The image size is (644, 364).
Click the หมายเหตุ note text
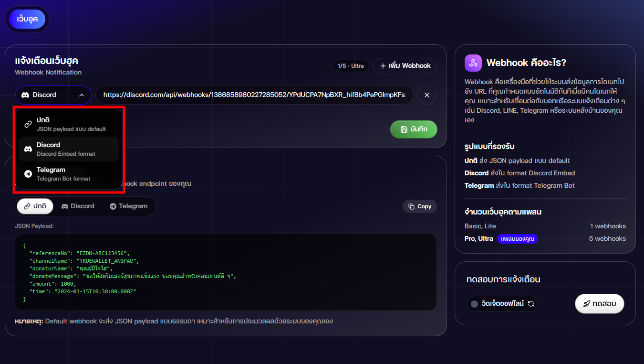click(x=174, y=321)
